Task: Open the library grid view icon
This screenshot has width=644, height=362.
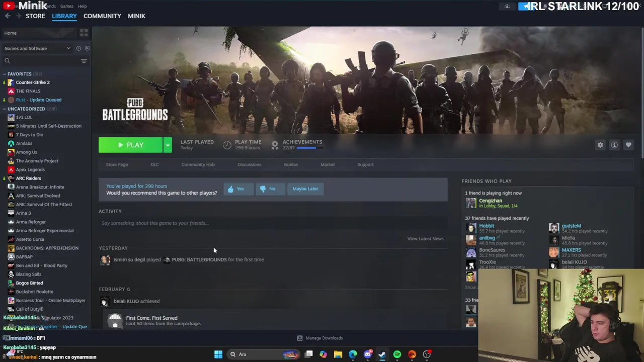Action: 84,33
